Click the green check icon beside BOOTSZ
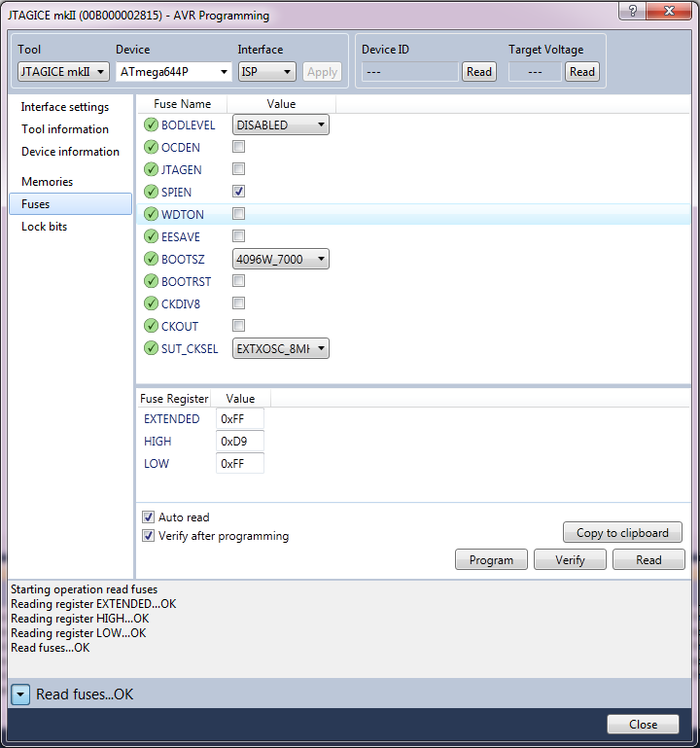Screen dimensions: 700x748 (151, 259)
